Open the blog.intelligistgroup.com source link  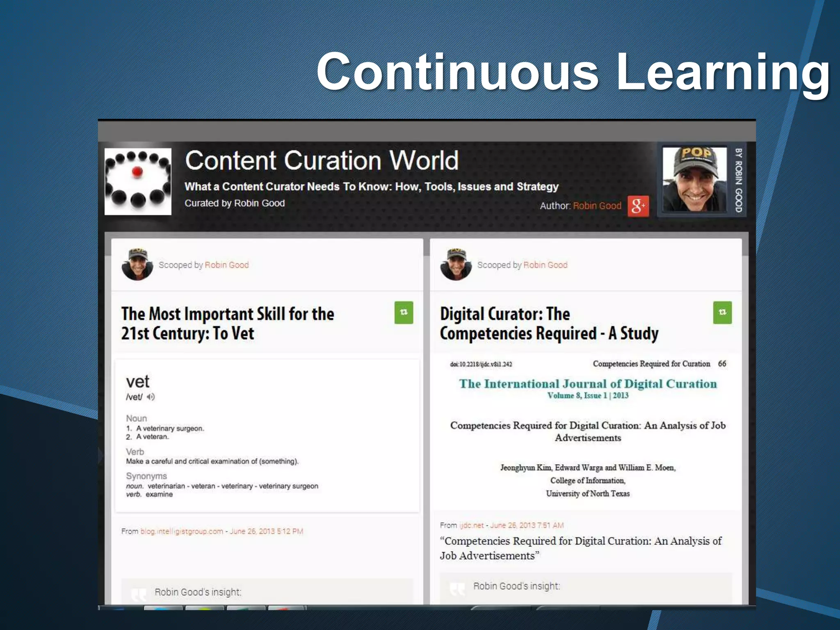182,532
